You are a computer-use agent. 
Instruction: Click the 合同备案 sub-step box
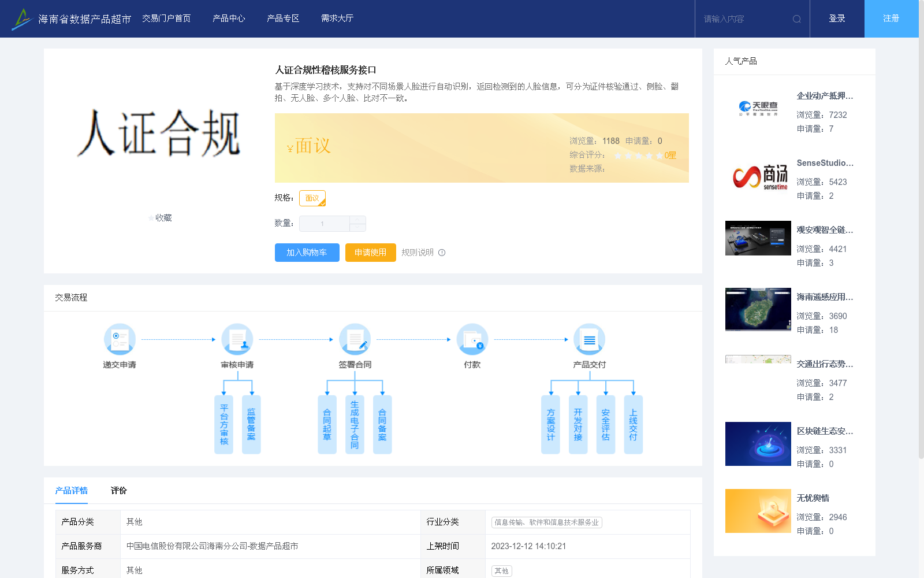382,425
